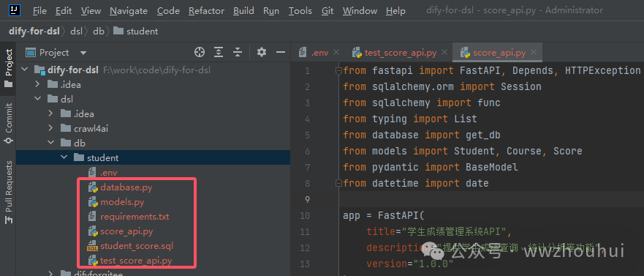Fold the import block at line 1
The image size is (644, 276).
click(339, 71)
